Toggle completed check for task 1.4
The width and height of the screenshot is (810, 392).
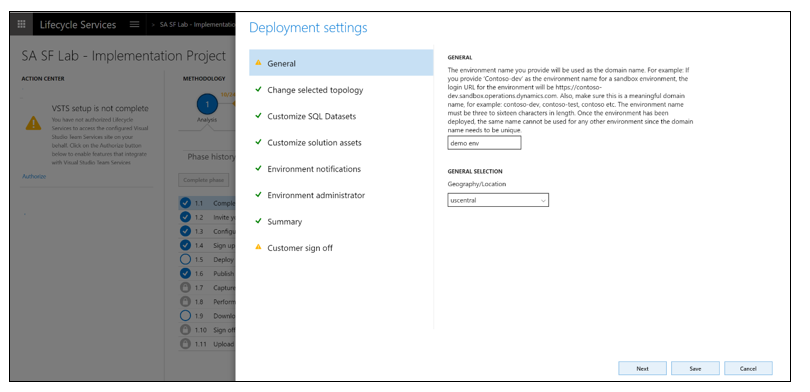click(x=185, y=245)
